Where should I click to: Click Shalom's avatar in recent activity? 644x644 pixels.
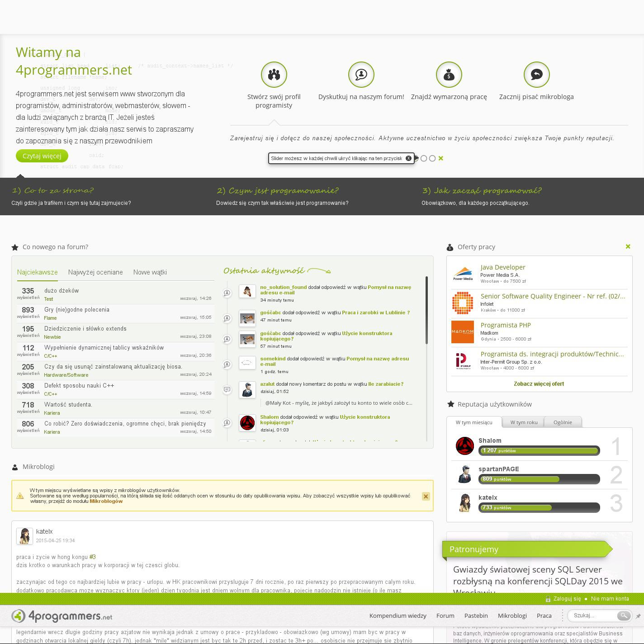[247, 423]
